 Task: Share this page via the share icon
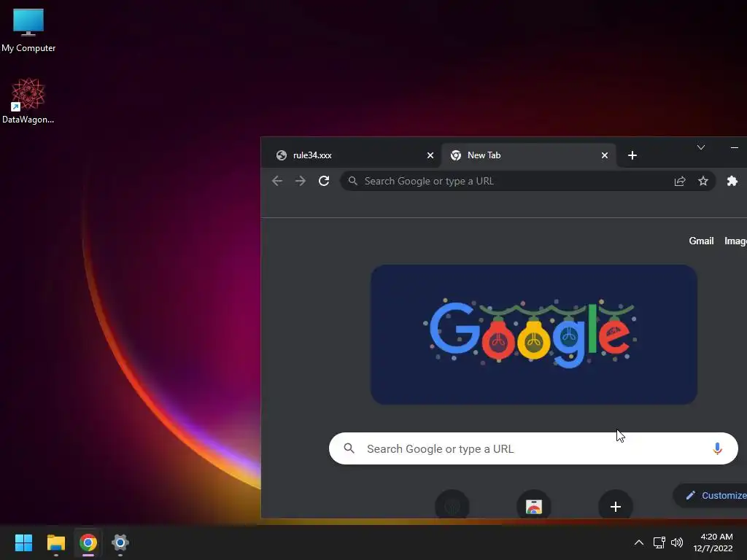(x=680, y=181)
